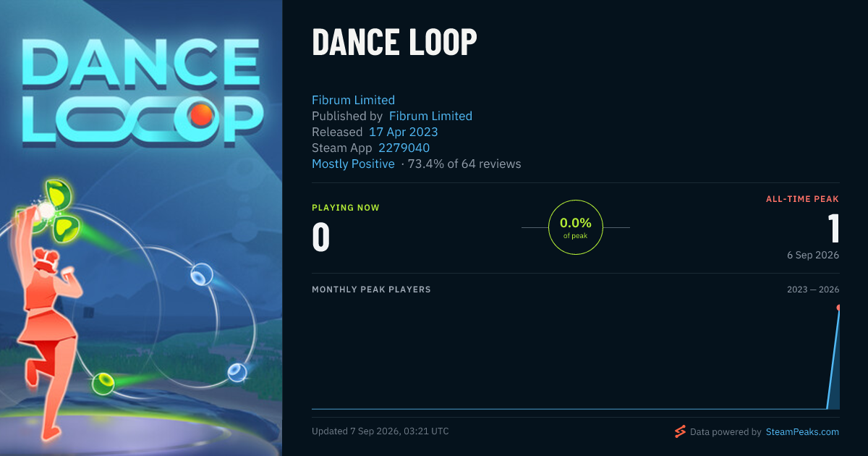
Task: Click the SteamPeaks lightning logo icon
Action: (680, 431)
